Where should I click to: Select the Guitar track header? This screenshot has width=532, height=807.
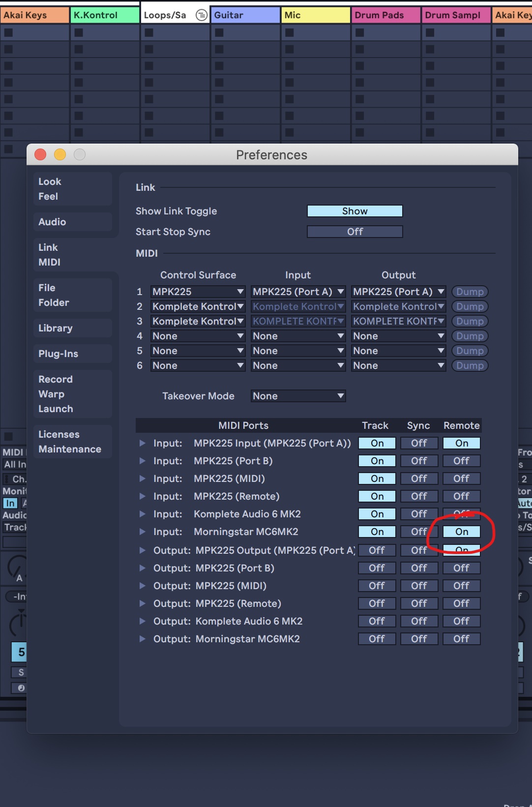(x=245, y=15)
